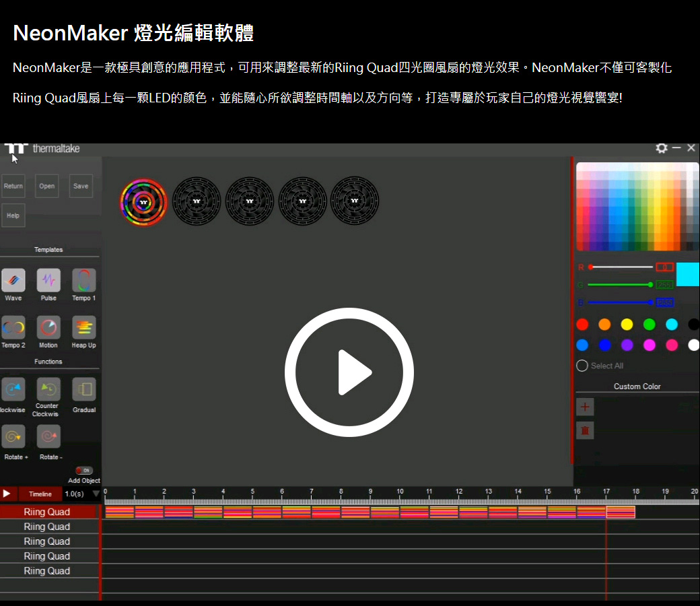Pick the red round color swatch
This screenshot has width=700, height=606.
582,325
